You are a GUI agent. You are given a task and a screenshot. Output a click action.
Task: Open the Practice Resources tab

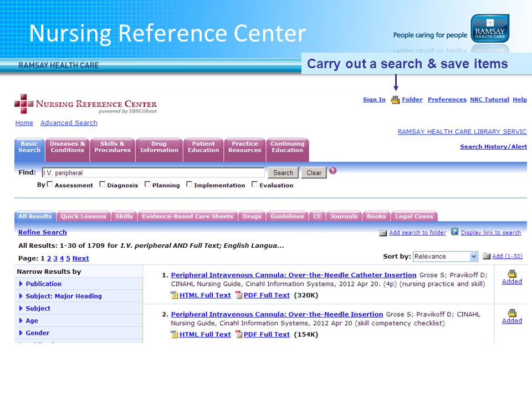point(244,150)
